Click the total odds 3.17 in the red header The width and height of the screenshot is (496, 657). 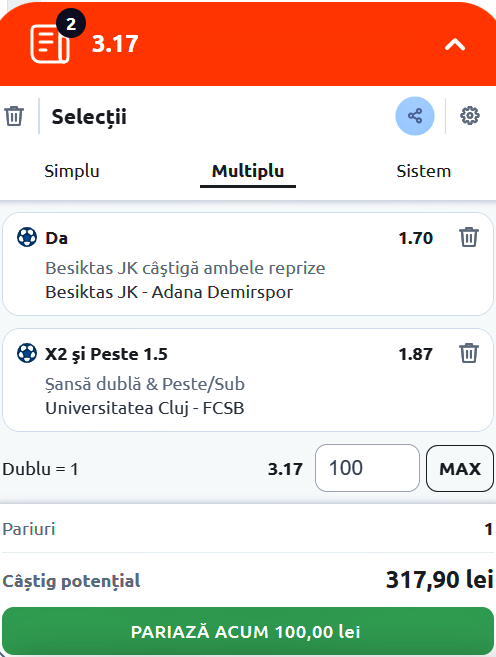115,44
